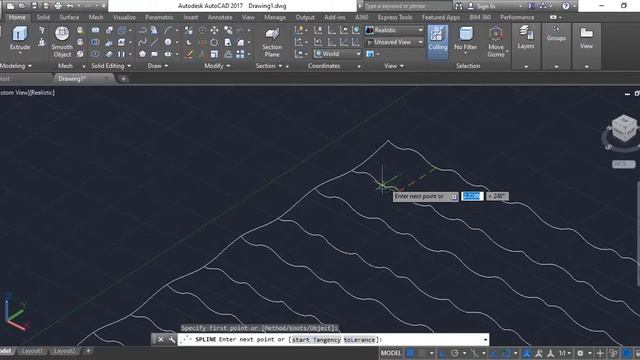Select the Line tool in Draw panel
Image resolution: width=640 pixels, height=360 pixels.
pos(154,42)
